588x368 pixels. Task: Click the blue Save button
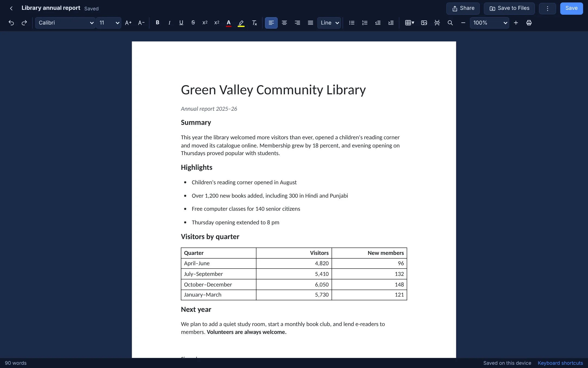coord(571,8)
